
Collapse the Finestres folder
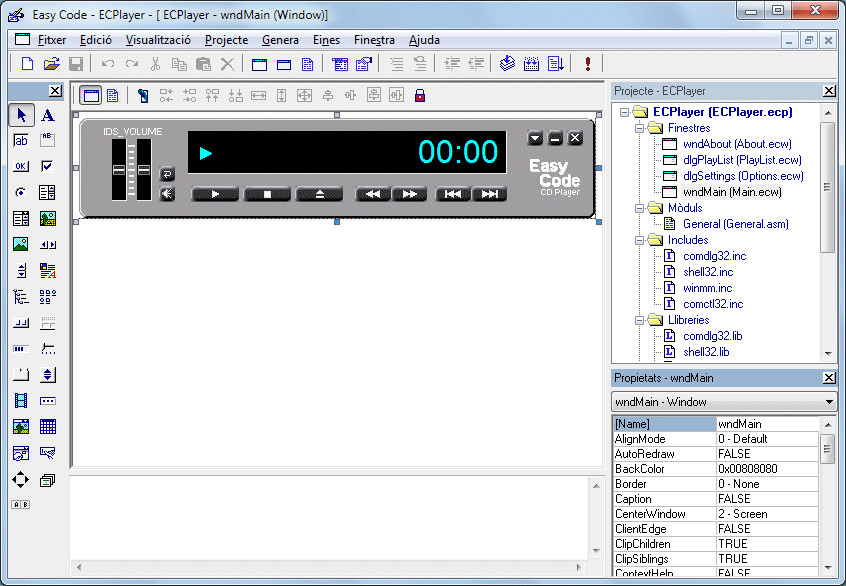pos(640,128)
